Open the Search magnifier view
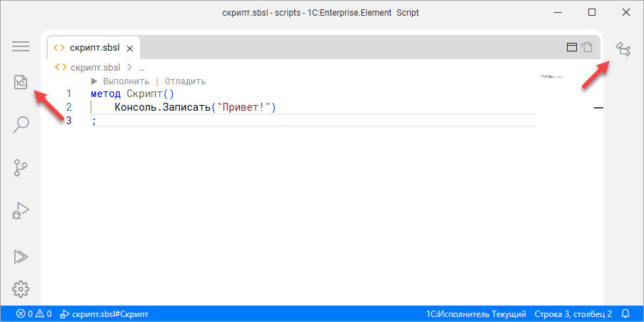Image resolution: width=644 pixels, height=322 pixels. pyautogui.click(x=21, y=126)
